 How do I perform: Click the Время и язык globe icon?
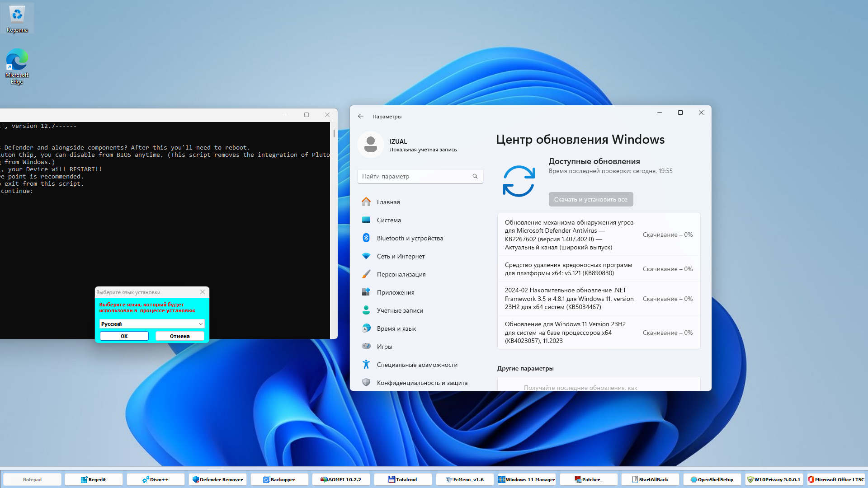tap(366, 328)
